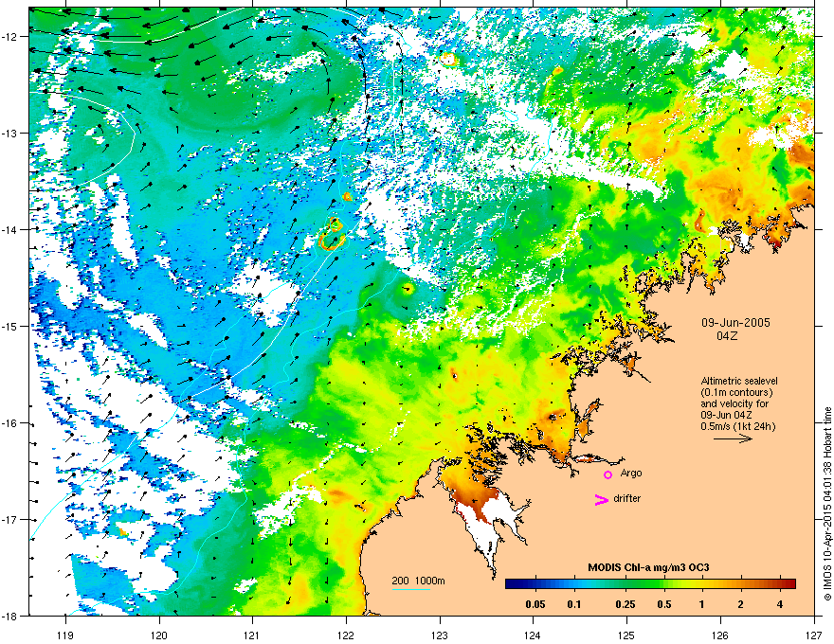Click longitude axis label '123'
This screenshot has width=834, height=644.
pyautogui.click(x=440, y=635)
